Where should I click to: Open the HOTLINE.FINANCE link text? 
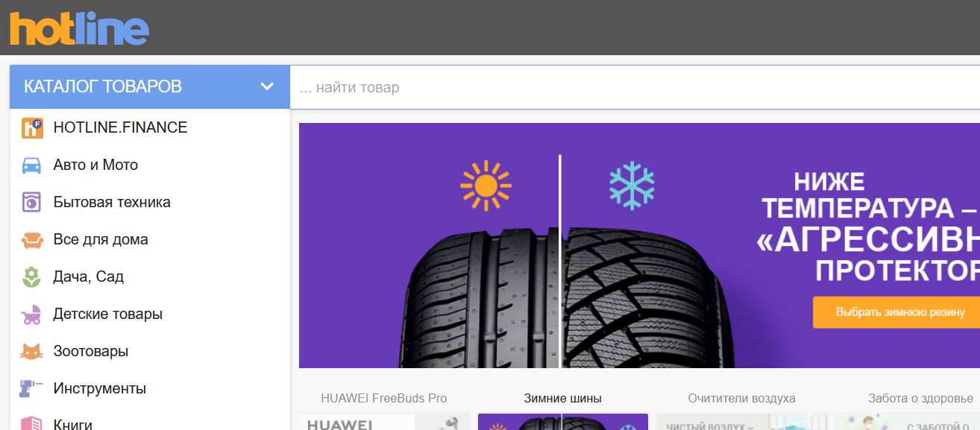click(120, 128)
